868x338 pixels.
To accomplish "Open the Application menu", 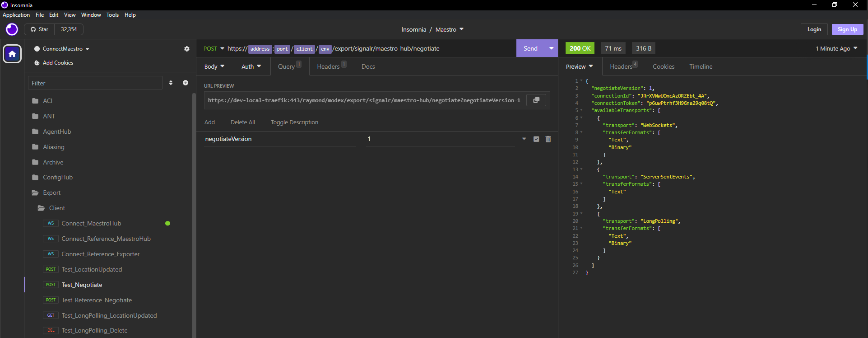I will pos(16,15).
